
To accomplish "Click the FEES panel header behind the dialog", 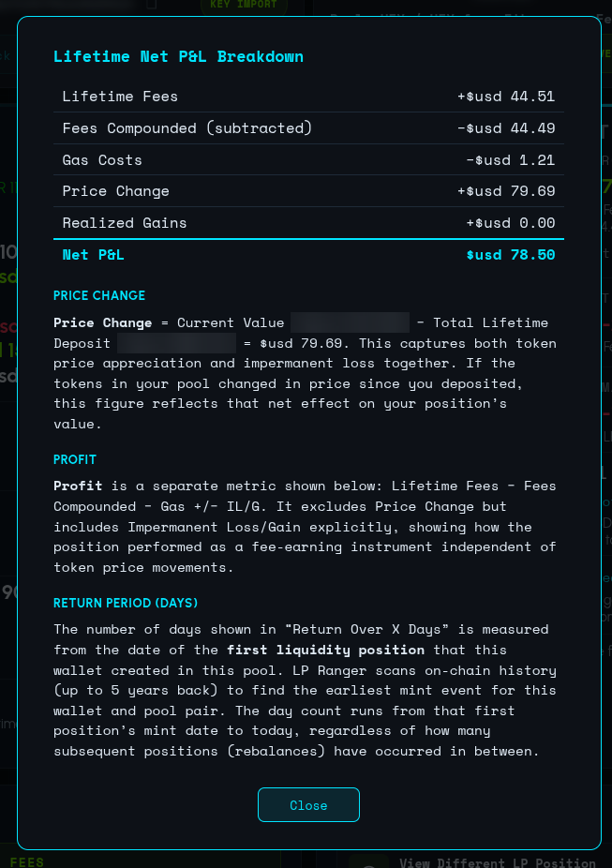I will [x=27, y=861].
